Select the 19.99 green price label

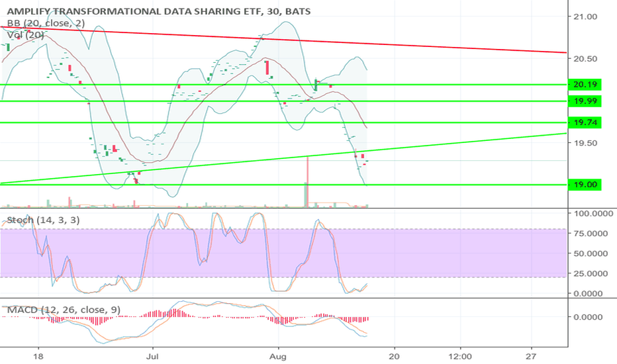(x=585, y=101)
